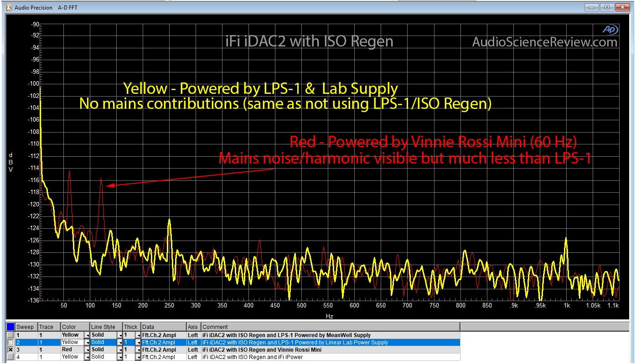This screenshot has height=364, width=636.
Task: Close the A-D FFT window
Action: (x=623, y=7)
